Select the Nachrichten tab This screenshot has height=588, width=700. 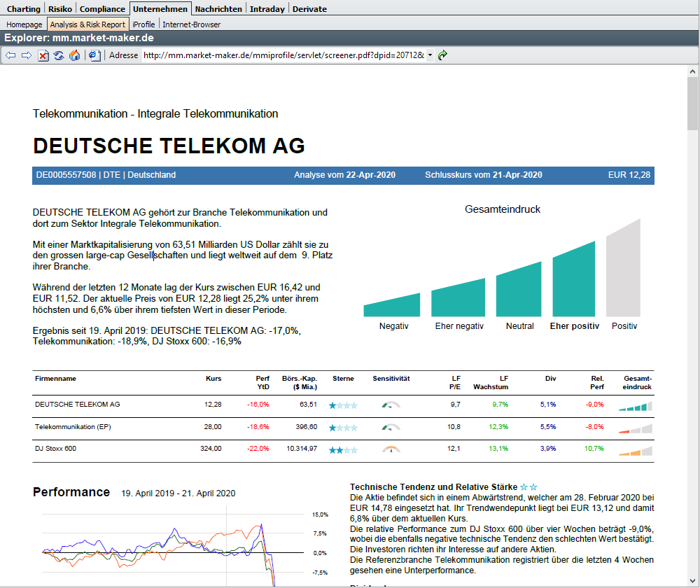tap(218, 9)
